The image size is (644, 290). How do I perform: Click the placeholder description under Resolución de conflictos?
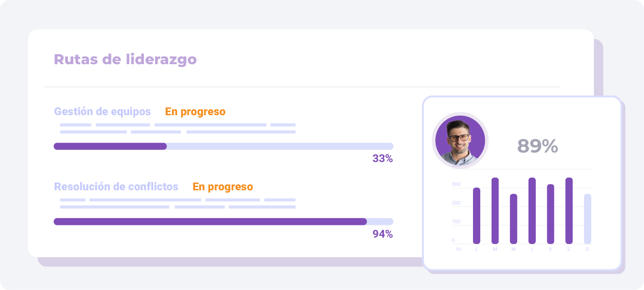[178, 204]
